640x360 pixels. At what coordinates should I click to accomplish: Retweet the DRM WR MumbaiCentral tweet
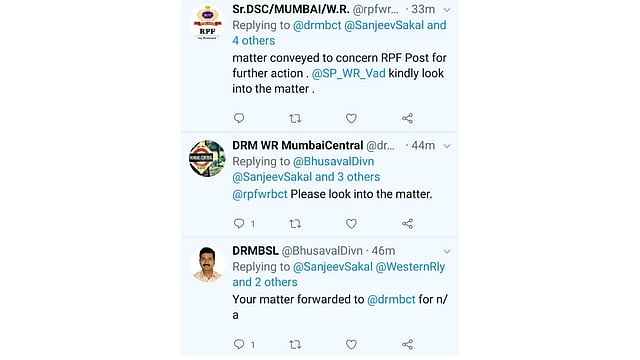coord(295,224)
